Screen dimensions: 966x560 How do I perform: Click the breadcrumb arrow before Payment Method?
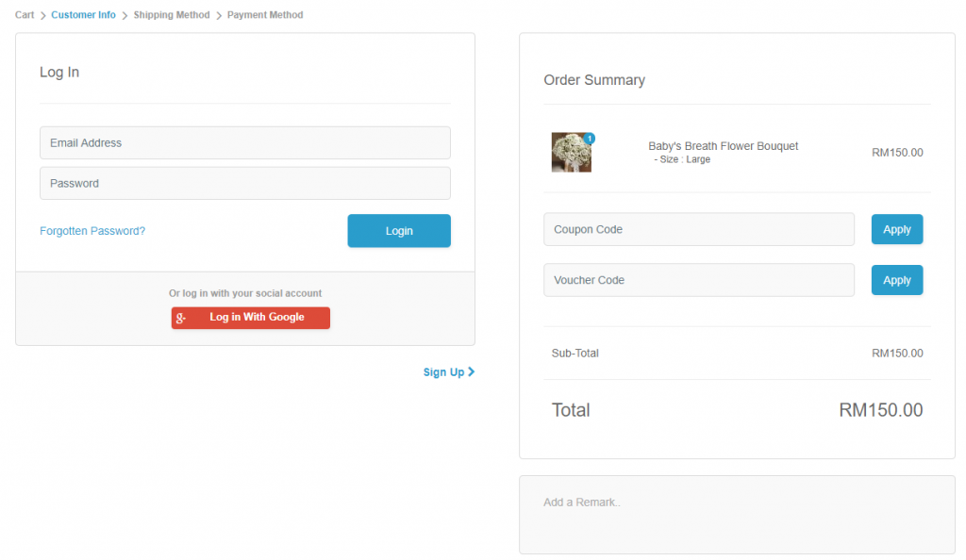[218, 14]
